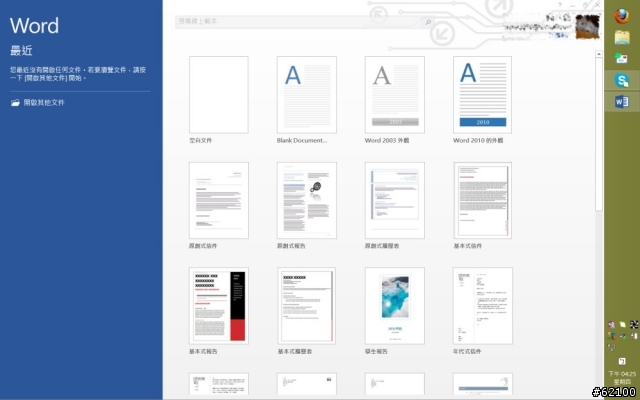640x400 pixels.
Task: Click the search magnifier icon
Action: pyautogui.click(x=428, y=22)
